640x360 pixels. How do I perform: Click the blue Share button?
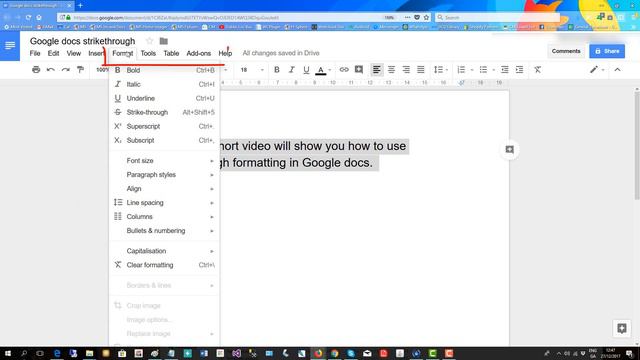click(607, 51)
